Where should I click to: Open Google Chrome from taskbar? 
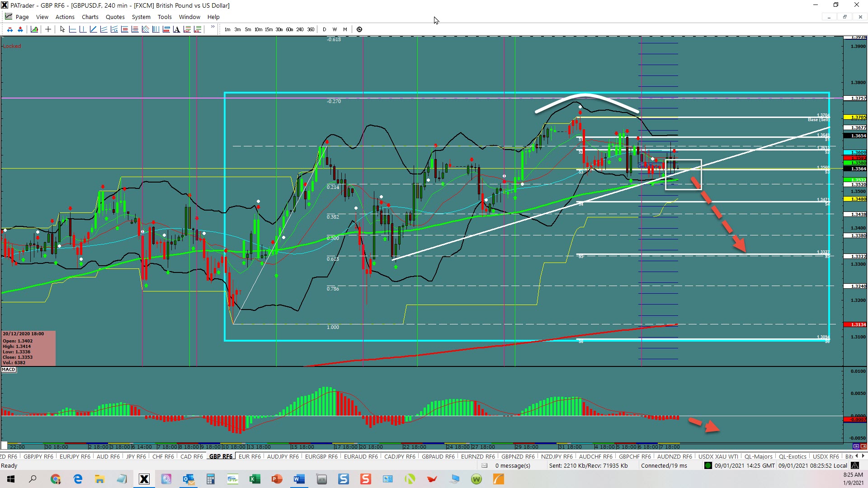pos(56,479)
